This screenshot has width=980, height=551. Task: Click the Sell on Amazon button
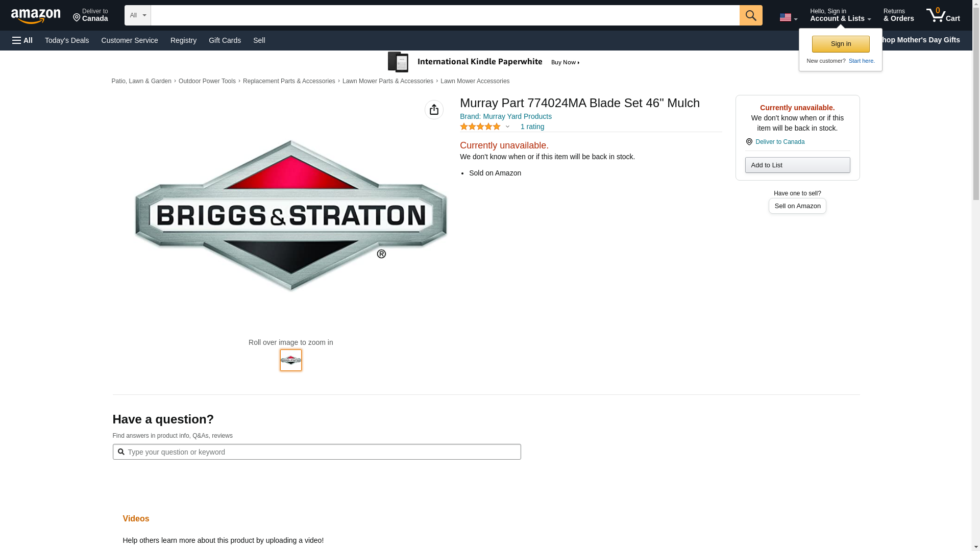tap(797, 206)
